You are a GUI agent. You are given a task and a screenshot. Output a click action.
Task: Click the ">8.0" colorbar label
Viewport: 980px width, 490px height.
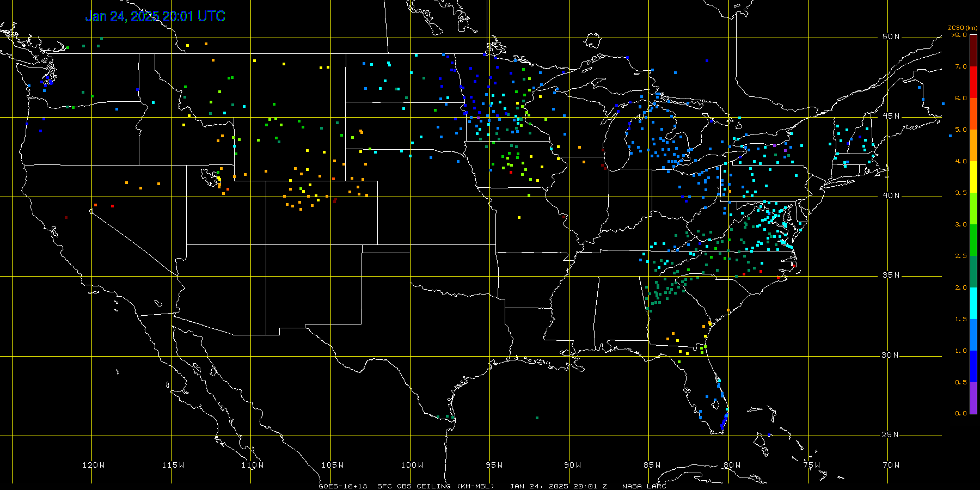[959, 35]
